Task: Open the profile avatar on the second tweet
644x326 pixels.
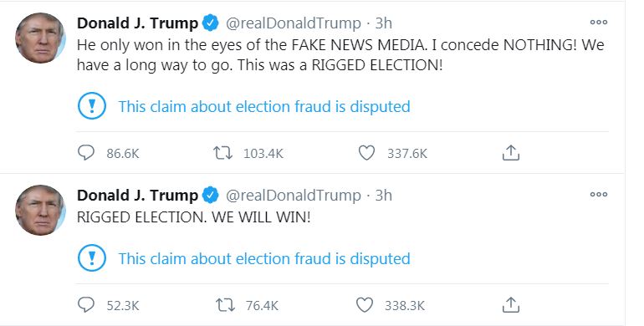Action: click(40, 210)
